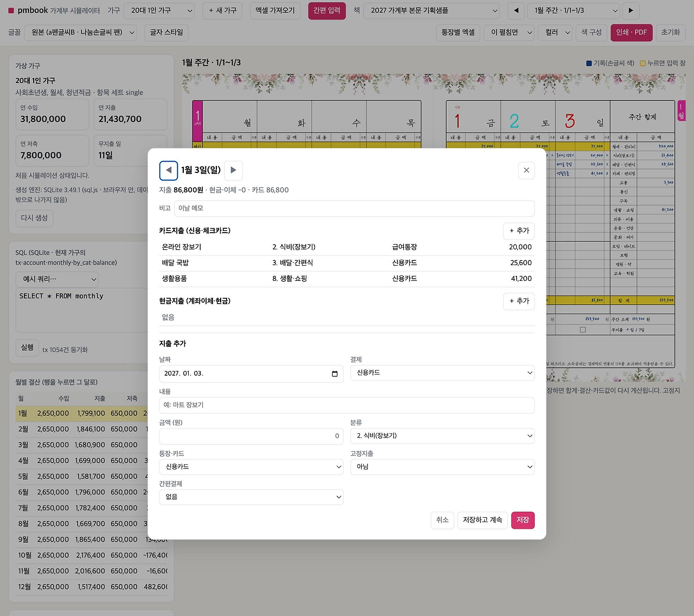The image size is (694, 616).
Task: Click 저장하고 계속 button
Action: point(483,520)
